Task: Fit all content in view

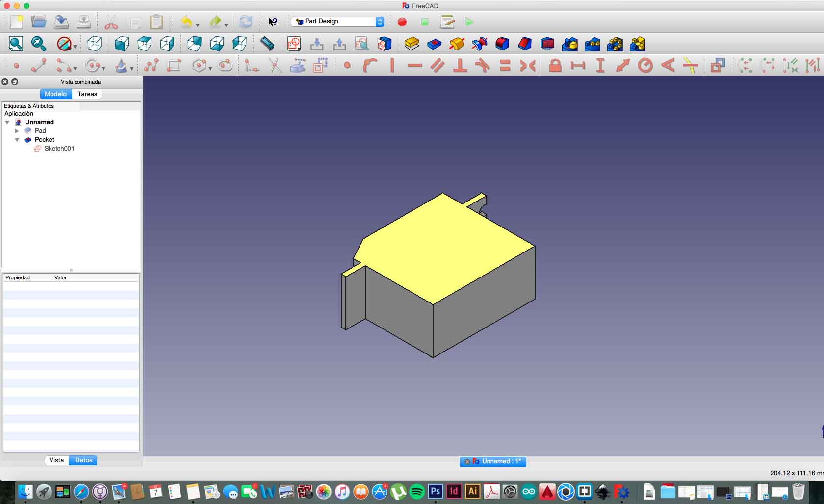Action: pos(16,44)
